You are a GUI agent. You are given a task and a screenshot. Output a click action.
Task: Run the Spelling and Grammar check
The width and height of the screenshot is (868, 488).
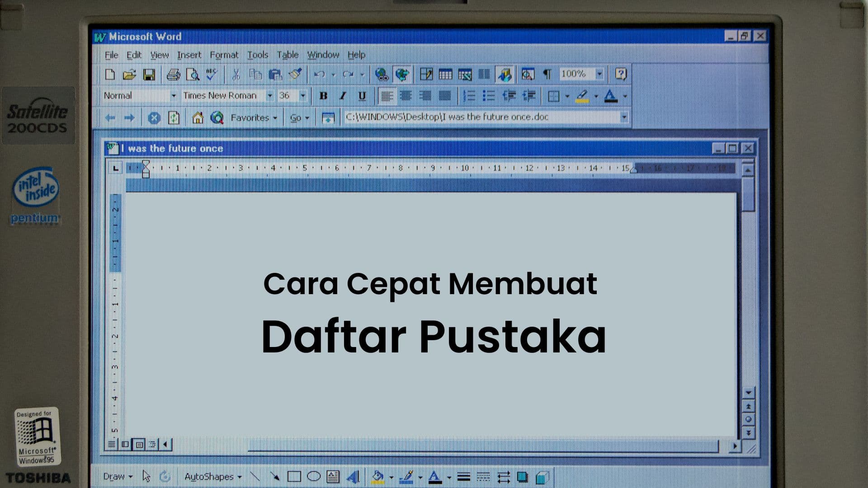(x=211, y=74)
